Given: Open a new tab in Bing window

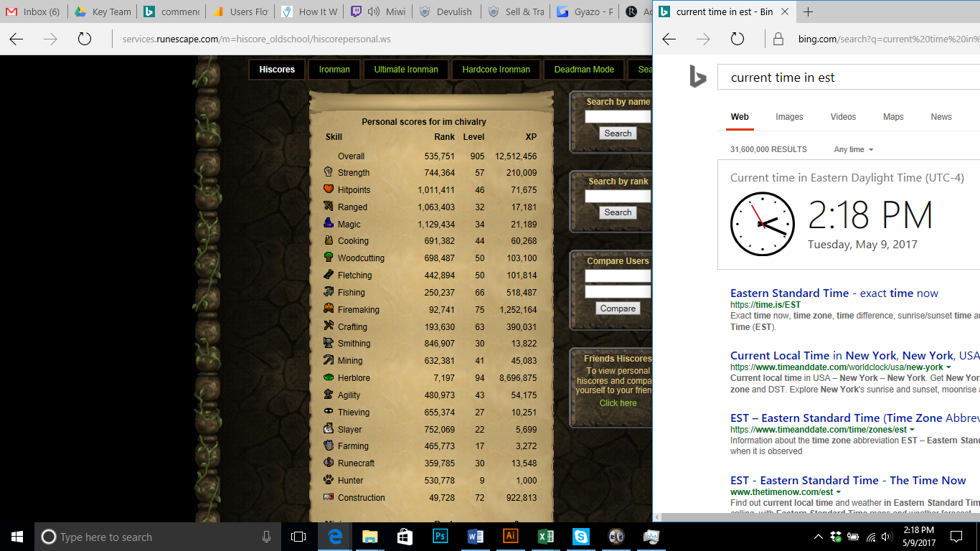Looking at the screenshot, I should tap(809, 11).
